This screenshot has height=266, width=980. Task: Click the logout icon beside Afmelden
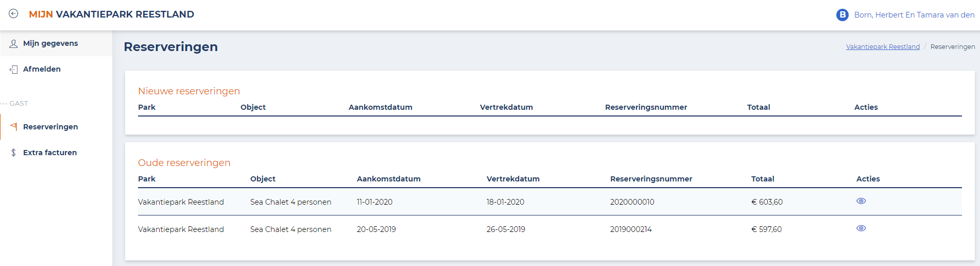13,70
